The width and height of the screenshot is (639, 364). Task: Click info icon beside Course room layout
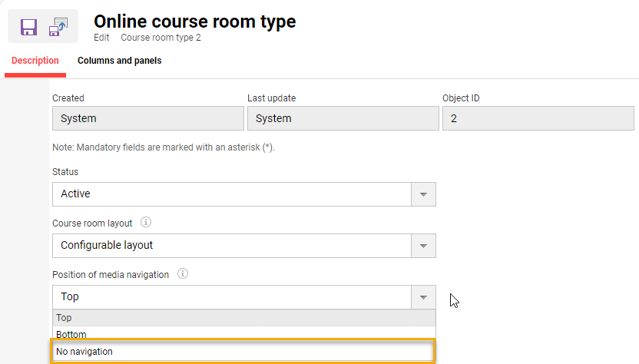point(146,223)
